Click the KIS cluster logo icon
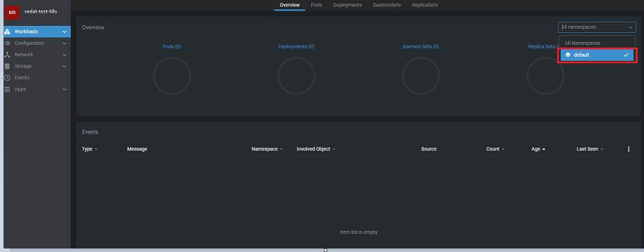The width and height of the screenshot is (644, 252). click(x=13, y=12)
